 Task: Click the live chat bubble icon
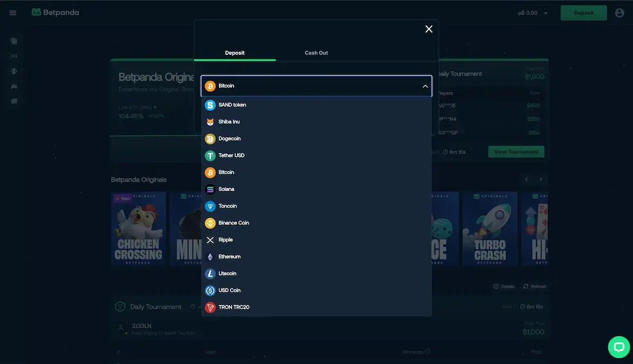(x=618, y=347)
